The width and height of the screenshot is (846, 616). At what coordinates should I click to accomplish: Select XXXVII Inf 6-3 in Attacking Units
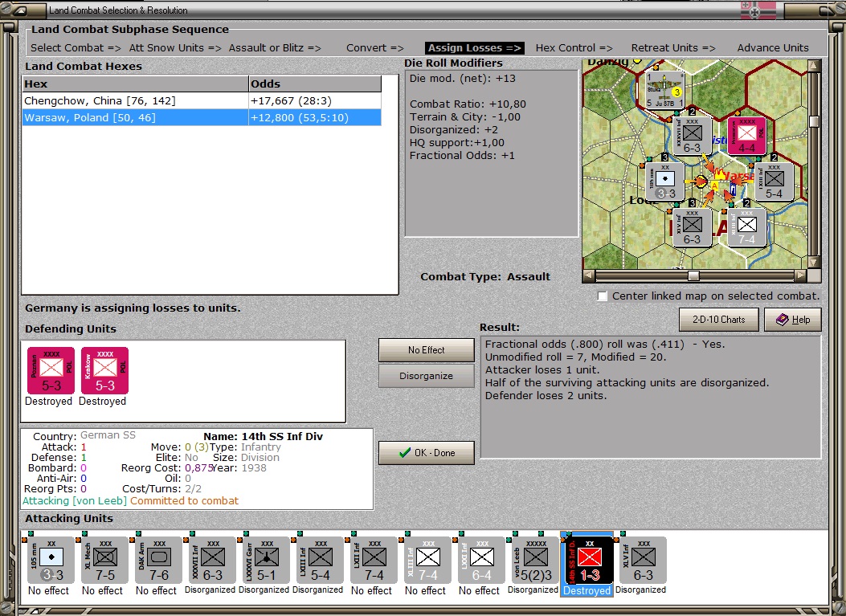[x=213, y=561]
